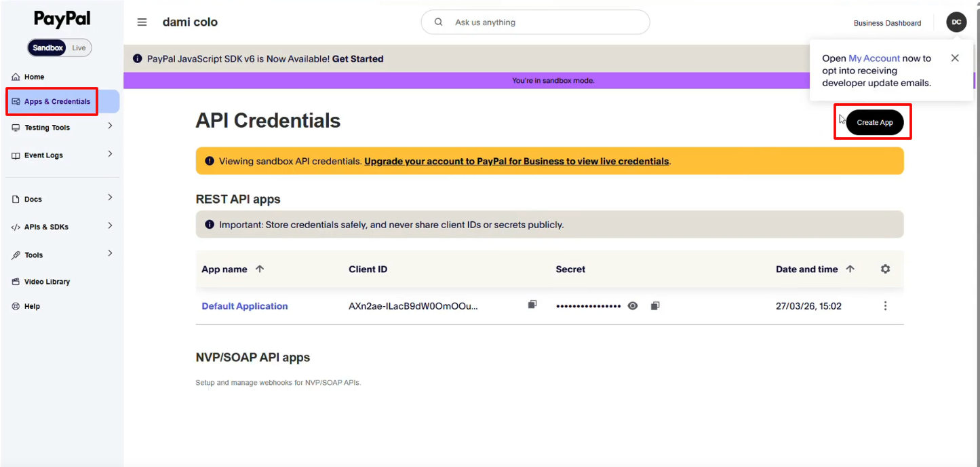Click the Video Library icon
Image resolution: width=980 pixels, height=467 pixels.
pyautogui.click(x=16, y=282)
